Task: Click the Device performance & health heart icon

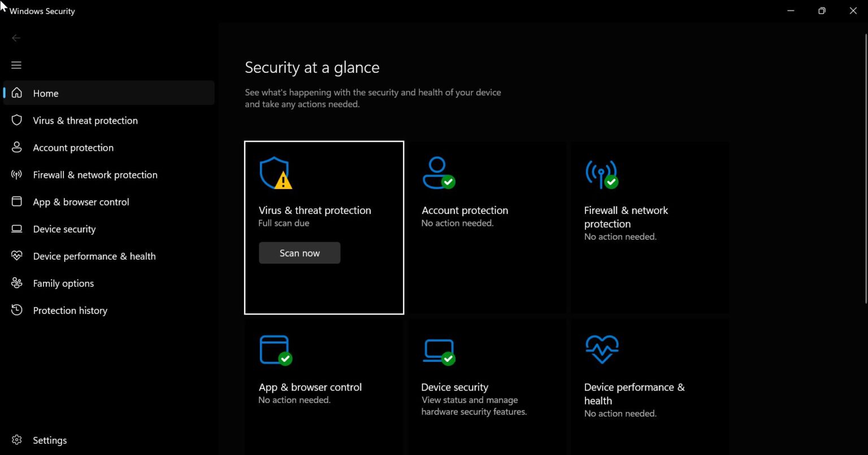Action: pyautogui.click(x=16, y=256)
